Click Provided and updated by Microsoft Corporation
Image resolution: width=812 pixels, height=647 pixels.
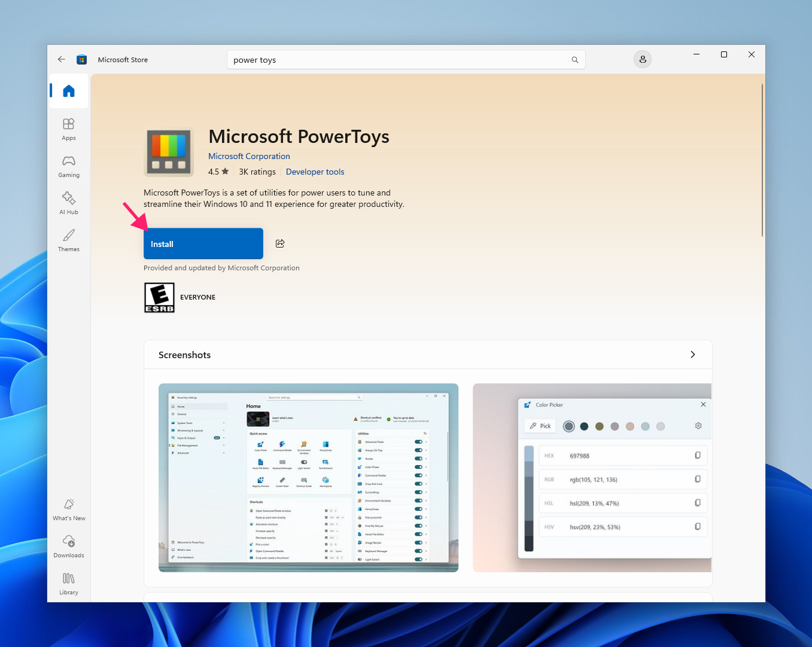[221, 268]
